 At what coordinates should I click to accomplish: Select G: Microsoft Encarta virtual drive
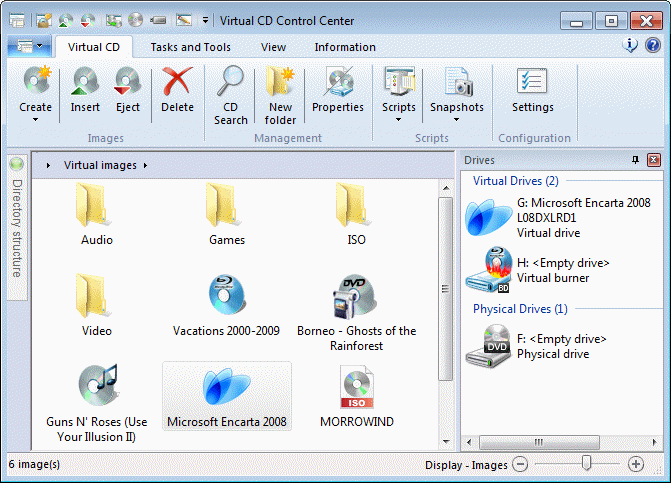click(559, 218)
